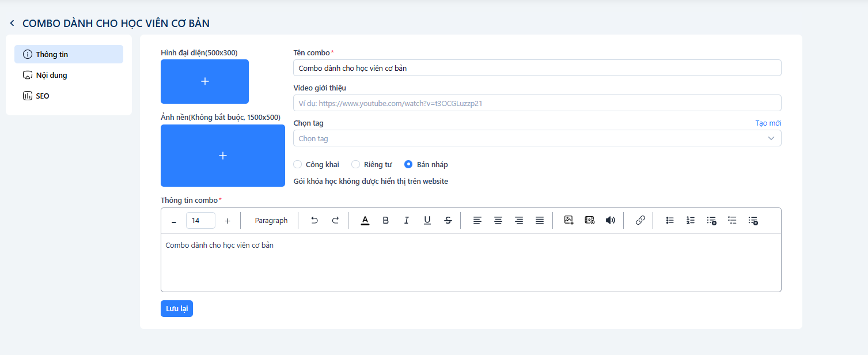Toggle numbered list
The image size is (868, 355).
[x=691, y=220]
